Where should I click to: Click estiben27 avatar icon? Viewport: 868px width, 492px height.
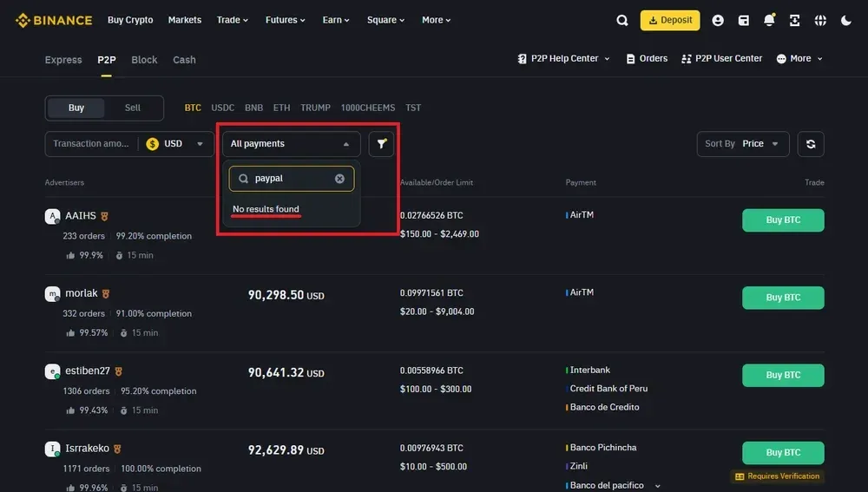coord(53,371)
